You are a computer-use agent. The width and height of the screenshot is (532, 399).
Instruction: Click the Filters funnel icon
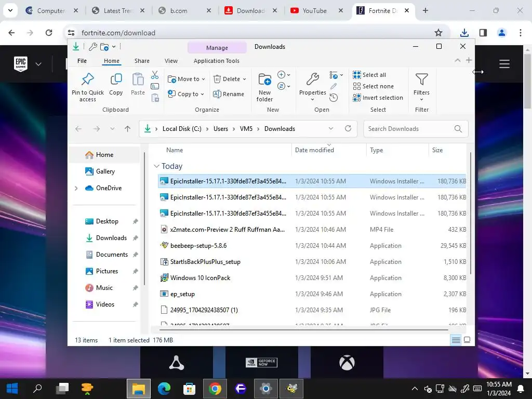421,79
